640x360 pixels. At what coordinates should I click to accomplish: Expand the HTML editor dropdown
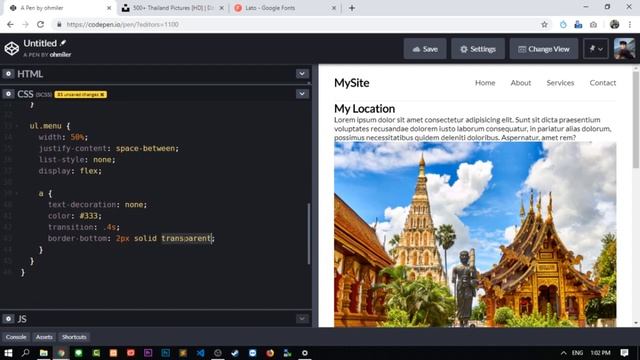pyautogui.click(x=302, y=73)
